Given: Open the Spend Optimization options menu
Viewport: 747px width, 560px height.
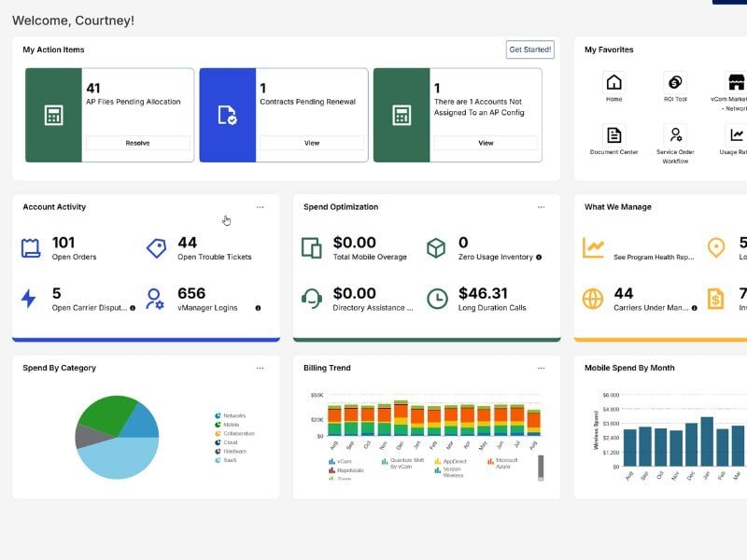Looking at the screenshot, I should 542,207.
